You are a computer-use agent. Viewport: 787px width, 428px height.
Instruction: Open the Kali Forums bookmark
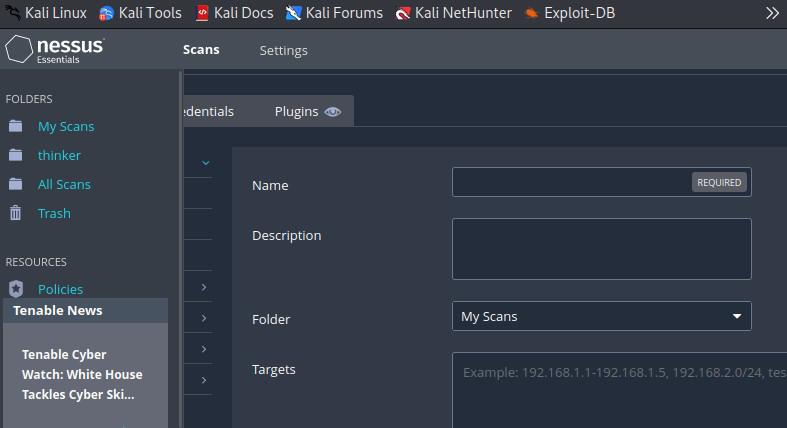pos(334,13)
